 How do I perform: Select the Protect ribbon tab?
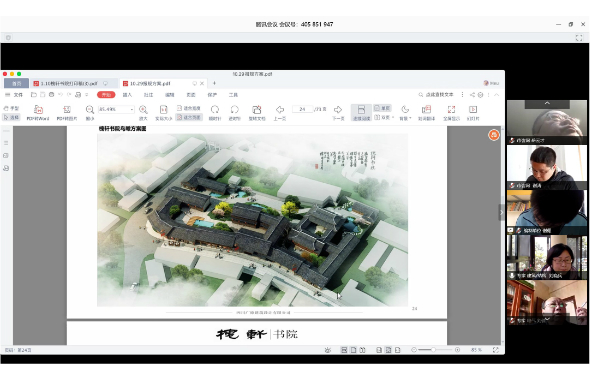(x=212, y=95)
